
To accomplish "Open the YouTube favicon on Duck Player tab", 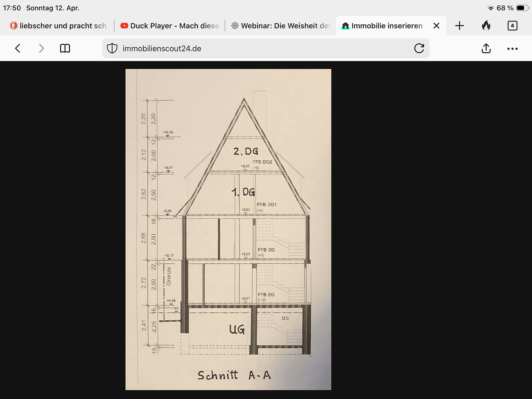I will [x=125, y=25].
